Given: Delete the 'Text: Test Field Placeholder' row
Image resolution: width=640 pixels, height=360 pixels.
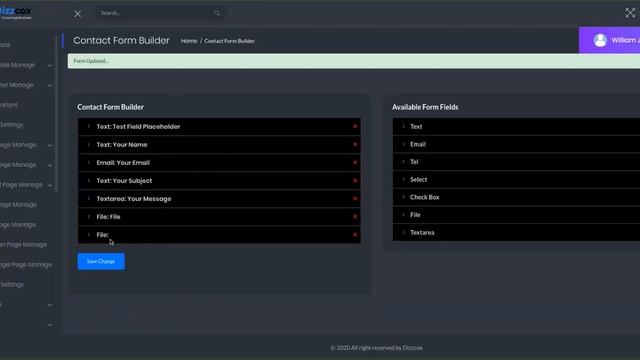Looking at the screenshot, I should point(355,127).
